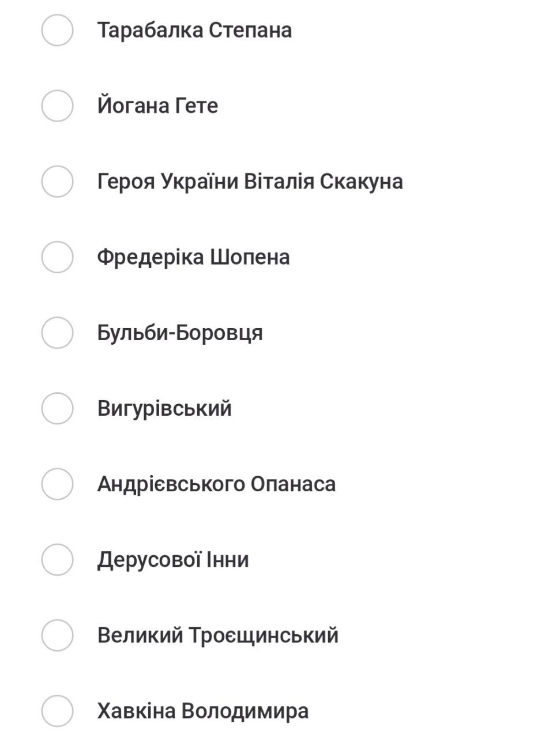This screenshot has width=560, height=738.
Task: Choose the Вигурівський radio button
Action: (57, 408)
